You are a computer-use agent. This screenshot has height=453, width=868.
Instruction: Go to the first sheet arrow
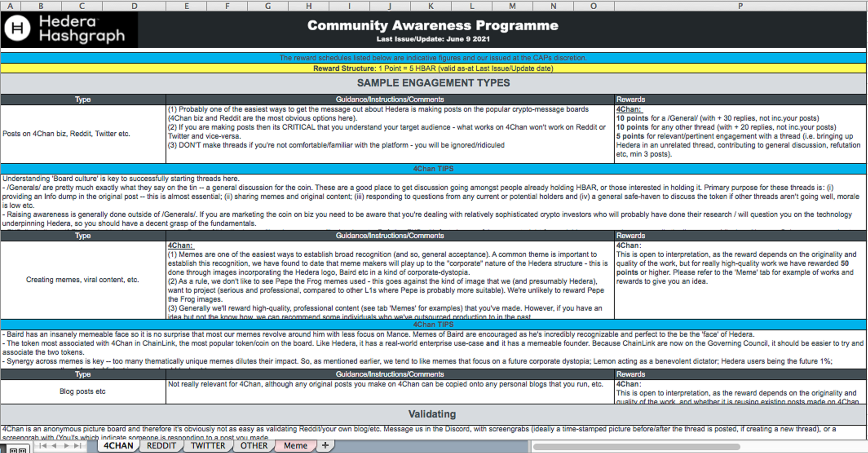[42, 446]
